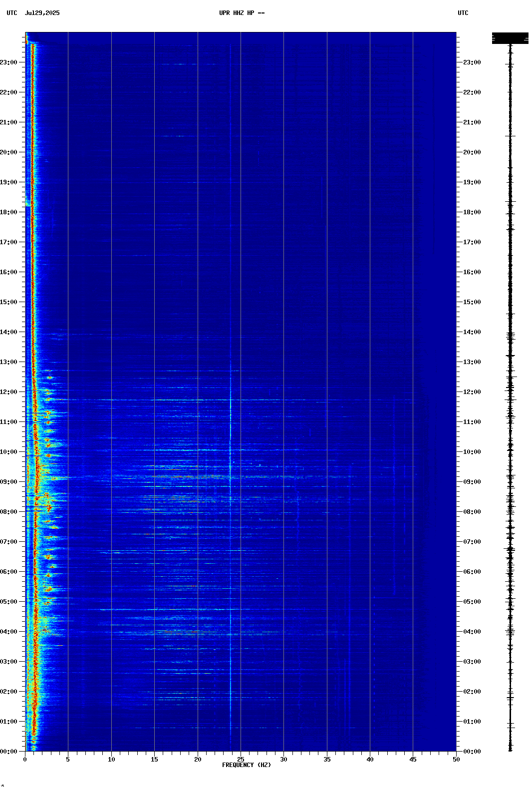Click 08:00 on the right time axis
Screen dimensions: 532x791
click(x=472, y=512)
